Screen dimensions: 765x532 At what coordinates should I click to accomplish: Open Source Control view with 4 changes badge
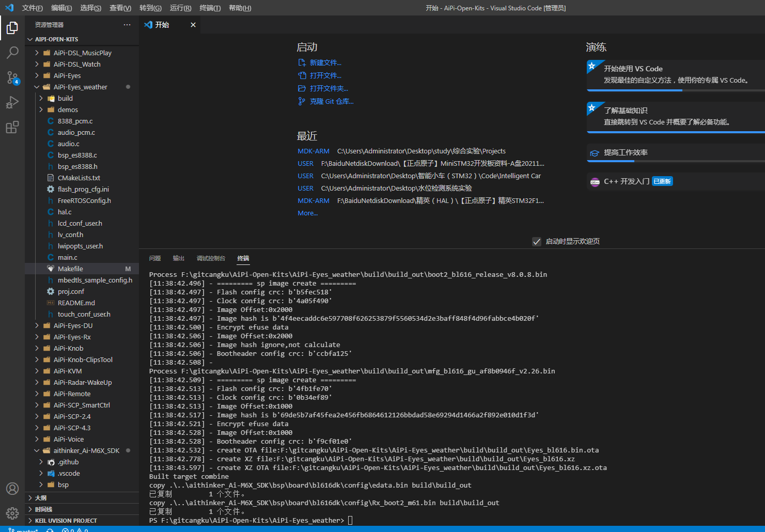pos(12,77)
